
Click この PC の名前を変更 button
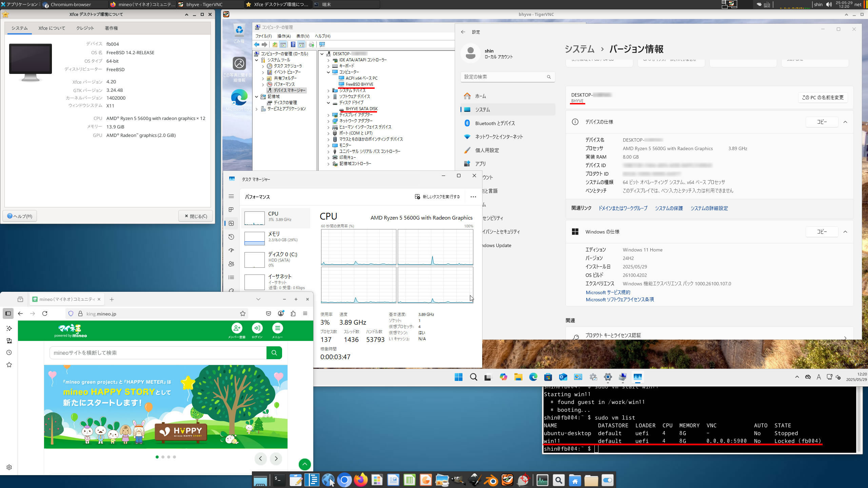pyautogui.click(x=823, y=98)
